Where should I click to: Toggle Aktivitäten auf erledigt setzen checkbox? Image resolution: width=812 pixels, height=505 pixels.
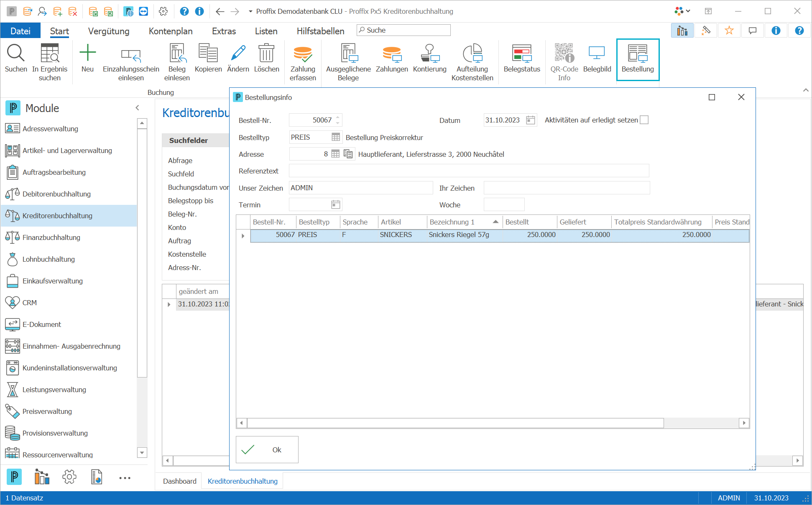pyautogui.click(x=644, y=120)
